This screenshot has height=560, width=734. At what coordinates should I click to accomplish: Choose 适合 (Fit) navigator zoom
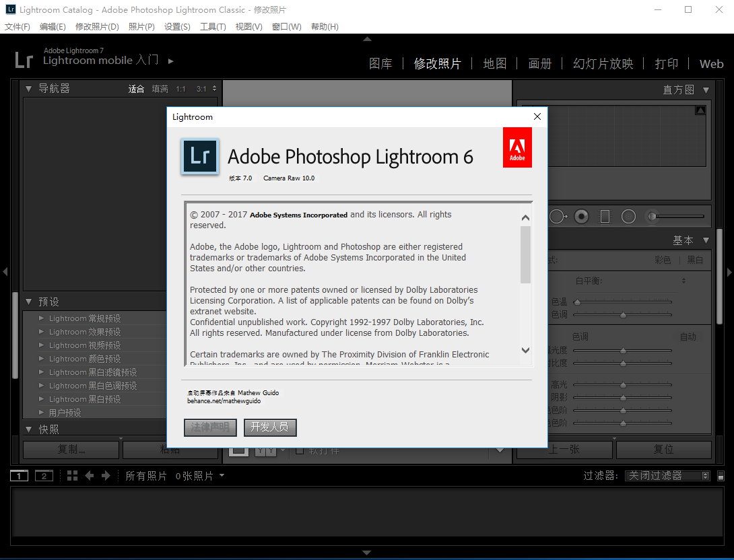pyautogui.click(x=136, y=89)
